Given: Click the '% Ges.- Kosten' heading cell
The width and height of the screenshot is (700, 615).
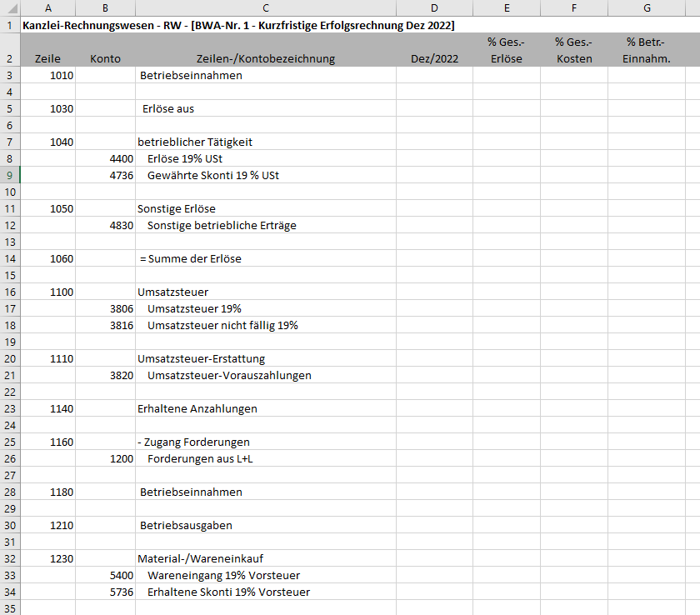Looking at the screenshot, I should tap(574, 51).
